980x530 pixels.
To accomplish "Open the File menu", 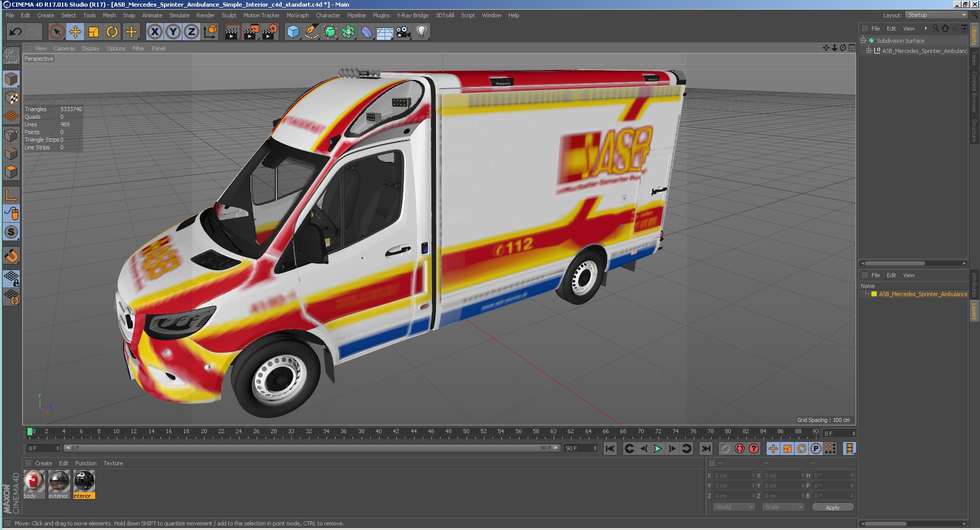I will coord(10,15).
